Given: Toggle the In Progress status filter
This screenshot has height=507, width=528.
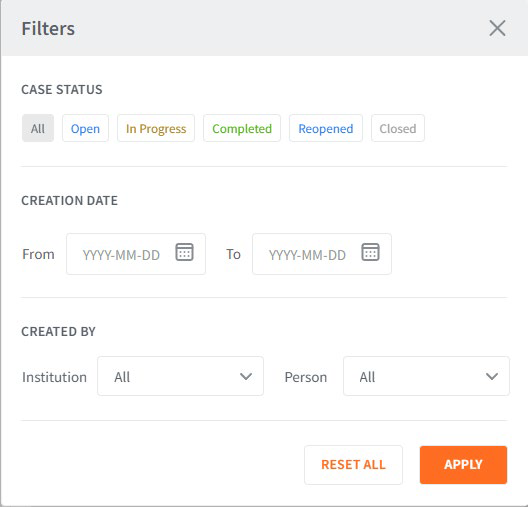Looking at the screenshot, I should [x=156, y=128].
